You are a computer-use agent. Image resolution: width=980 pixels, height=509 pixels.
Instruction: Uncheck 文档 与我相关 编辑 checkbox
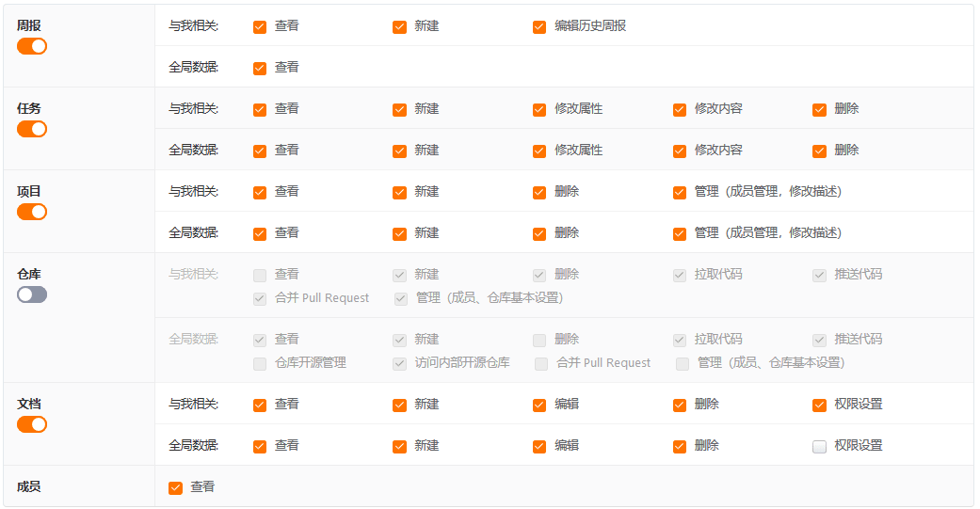pos(539,405)
